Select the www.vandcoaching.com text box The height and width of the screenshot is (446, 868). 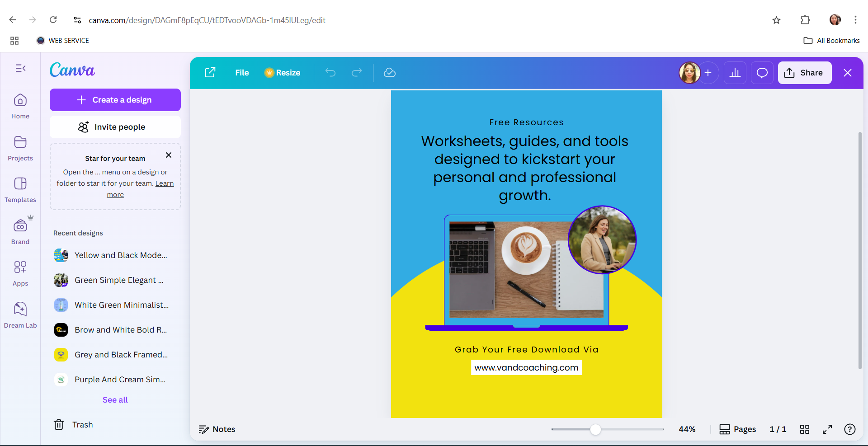coord(526,367)
